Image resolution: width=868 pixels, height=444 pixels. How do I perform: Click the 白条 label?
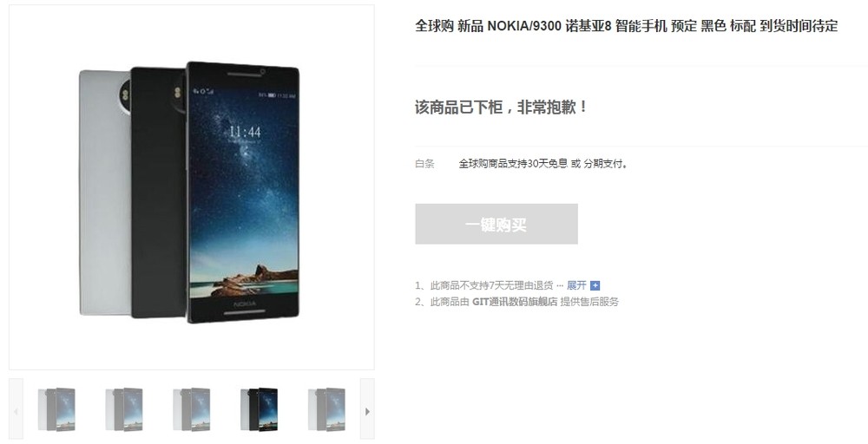tap(424, 164)
